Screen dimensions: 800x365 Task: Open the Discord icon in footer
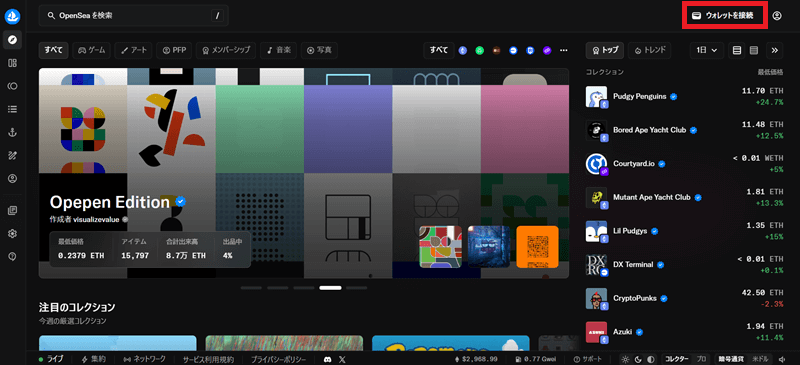pyautogui.click(x=328, y=359)
